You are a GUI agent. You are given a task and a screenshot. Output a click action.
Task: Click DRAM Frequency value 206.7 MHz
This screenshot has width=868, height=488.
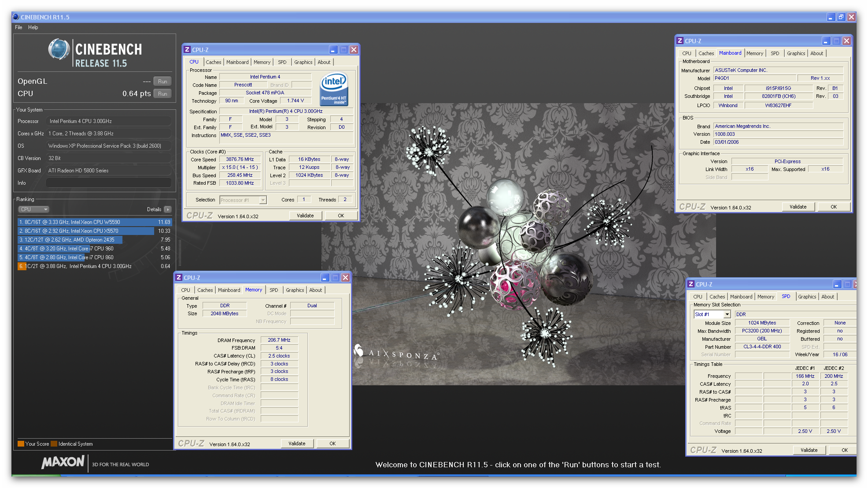coord(279,340)
